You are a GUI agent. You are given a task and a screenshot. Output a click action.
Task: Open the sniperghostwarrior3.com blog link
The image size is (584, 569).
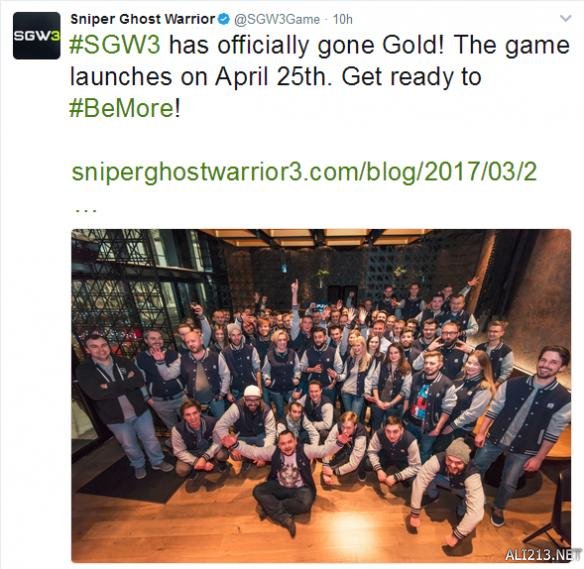pyautogui.click(x=304, y=172)
